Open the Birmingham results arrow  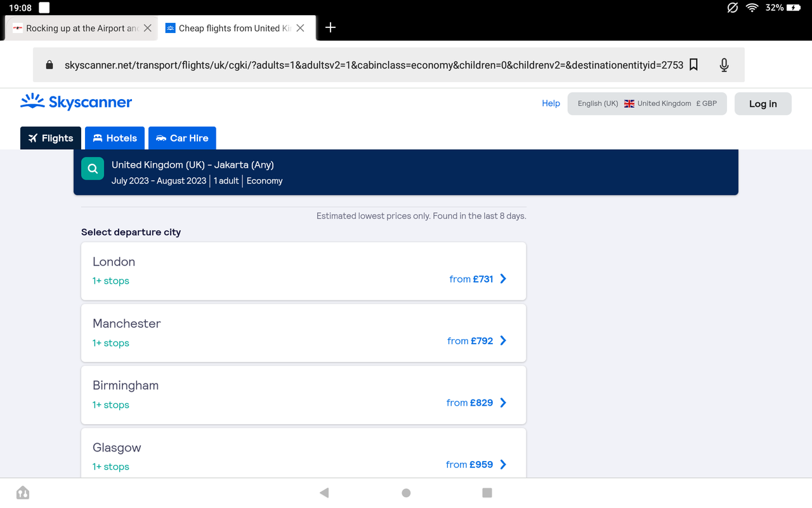pyautogui.click(x=502, y=402)
